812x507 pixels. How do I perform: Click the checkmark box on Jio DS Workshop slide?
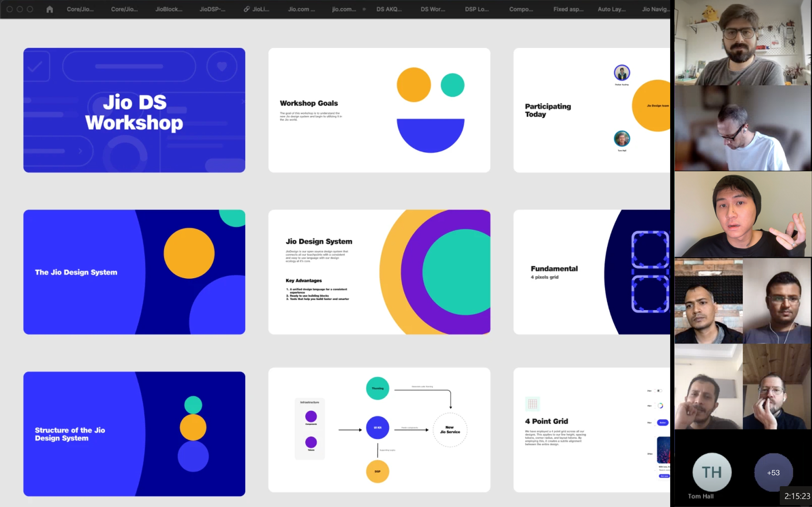tap(35, 66)
